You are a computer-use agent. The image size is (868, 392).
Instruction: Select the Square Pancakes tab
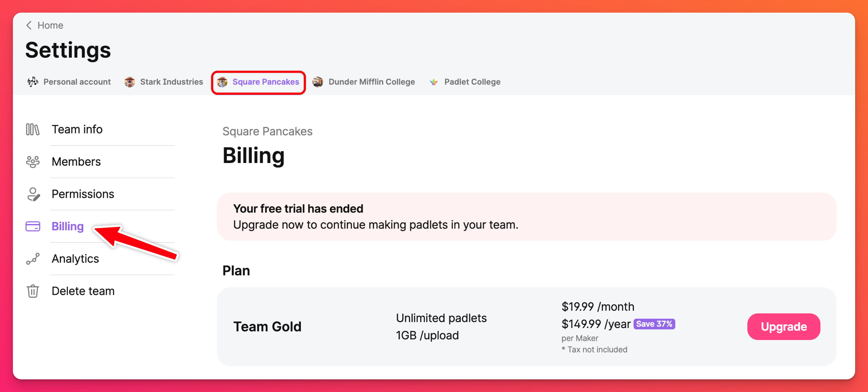click(x=265, y=82)
